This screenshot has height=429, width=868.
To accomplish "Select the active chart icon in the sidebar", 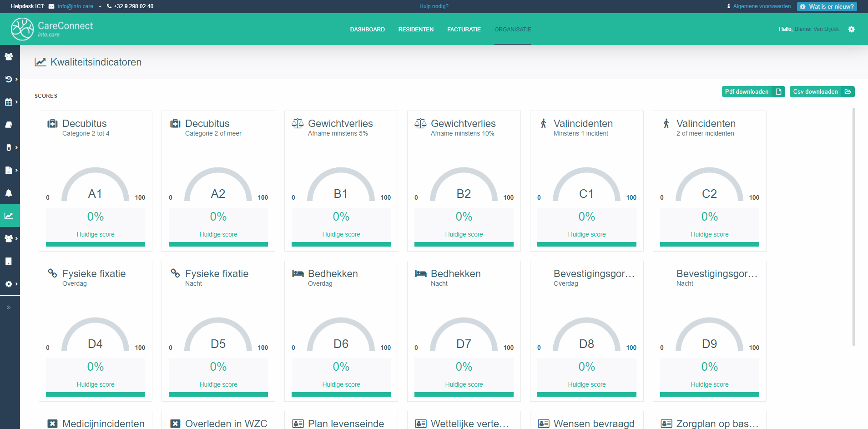I will coord(9,216).
